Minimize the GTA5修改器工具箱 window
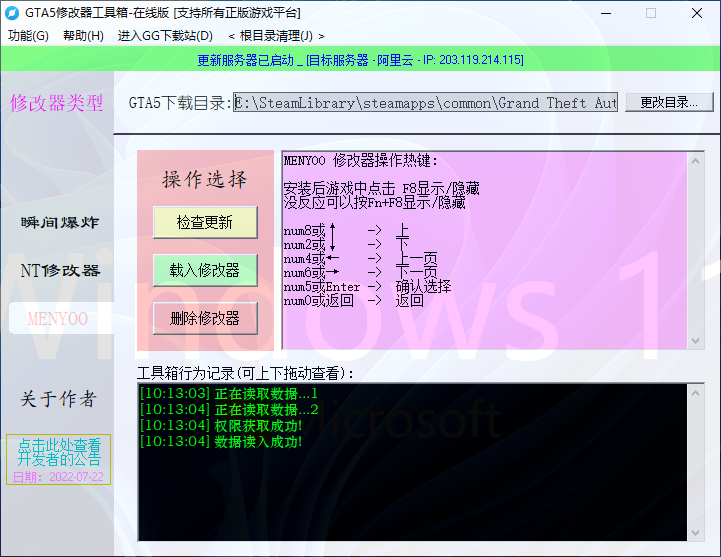 tap(606, 13)
